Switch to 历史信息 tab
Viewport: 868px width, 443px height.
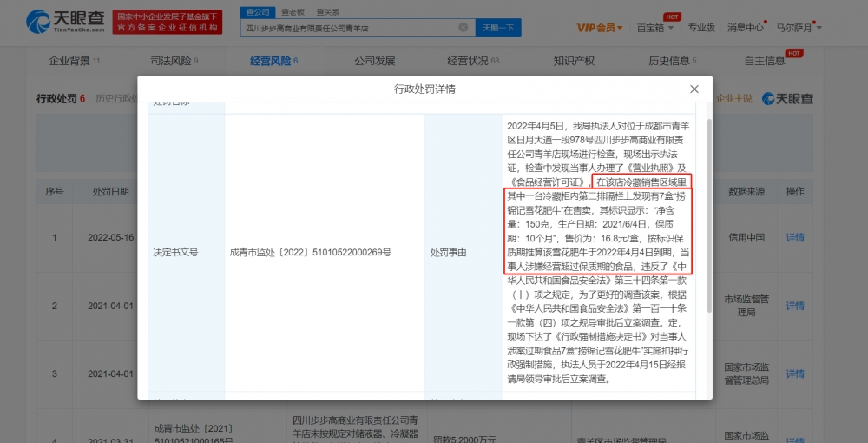(x=673, y=61)
